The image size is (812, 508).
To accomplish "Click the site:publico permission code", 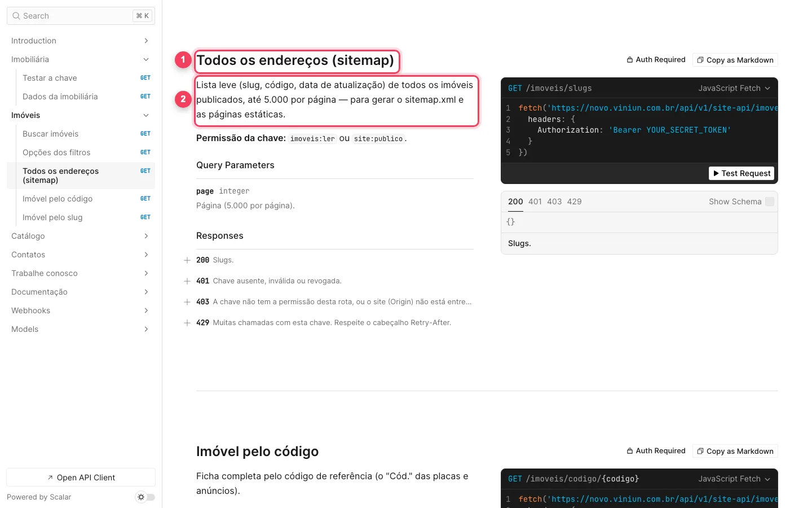I will point(378,139).
